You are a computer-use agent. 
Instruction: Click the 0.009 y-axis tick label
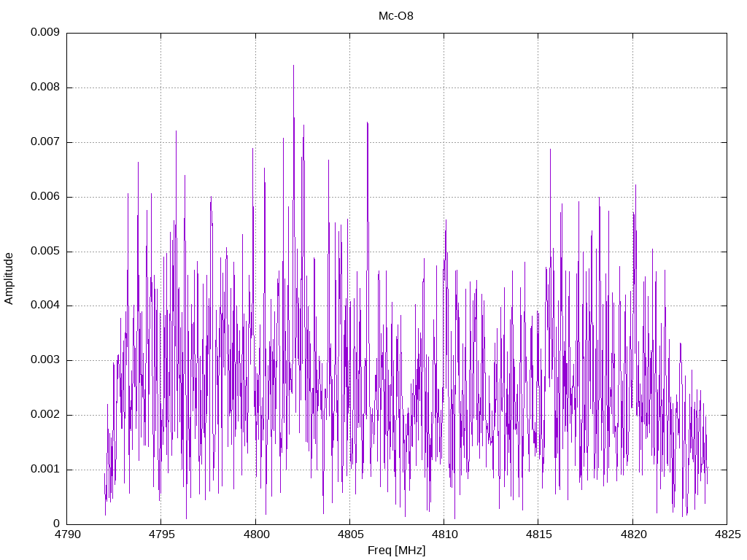pyautogui.click(x=45, y=32)
